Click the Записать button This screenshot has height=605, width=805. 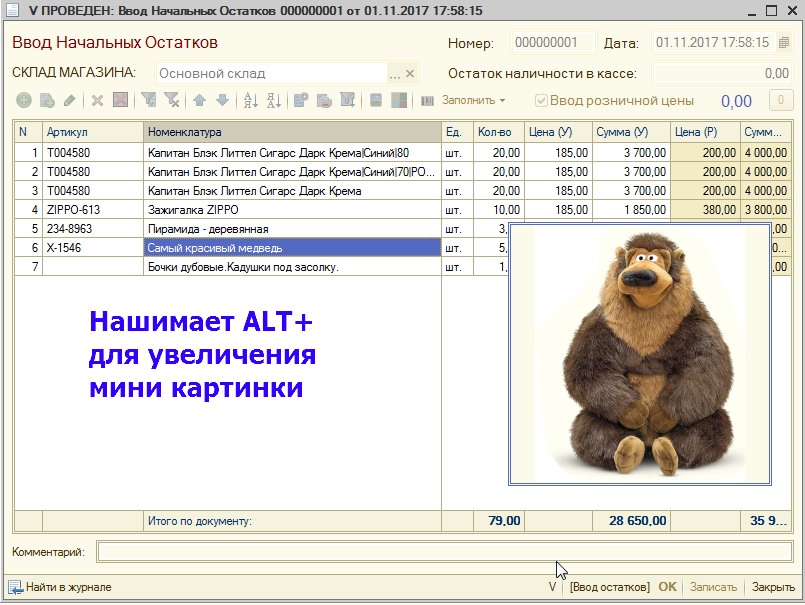713,587
